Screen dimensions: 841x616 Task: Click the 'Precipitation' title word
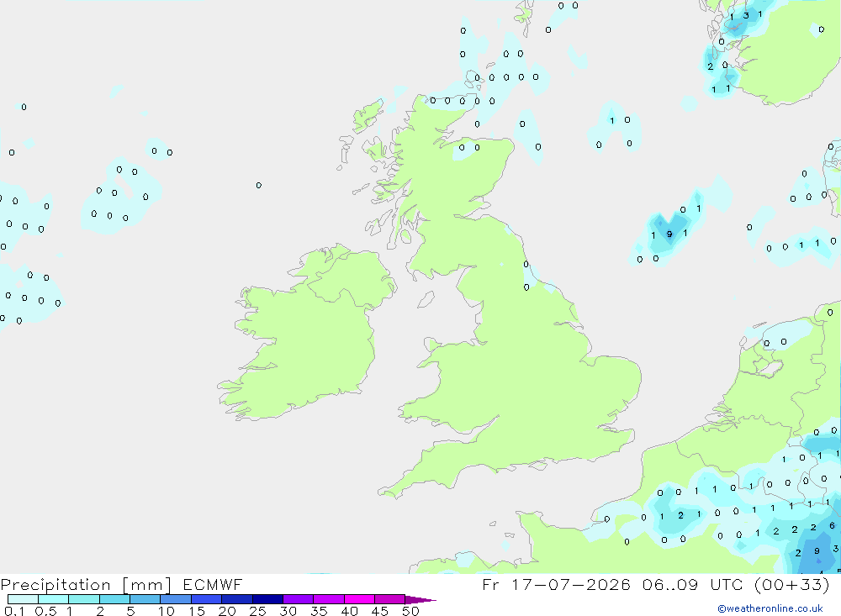[56, 585]
